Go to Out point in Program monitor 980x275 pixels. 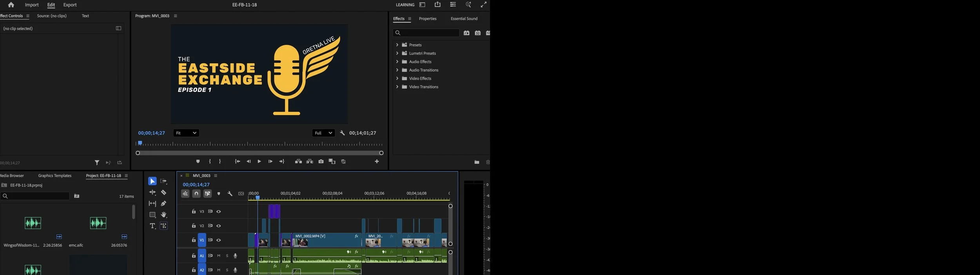pos(281,162)
